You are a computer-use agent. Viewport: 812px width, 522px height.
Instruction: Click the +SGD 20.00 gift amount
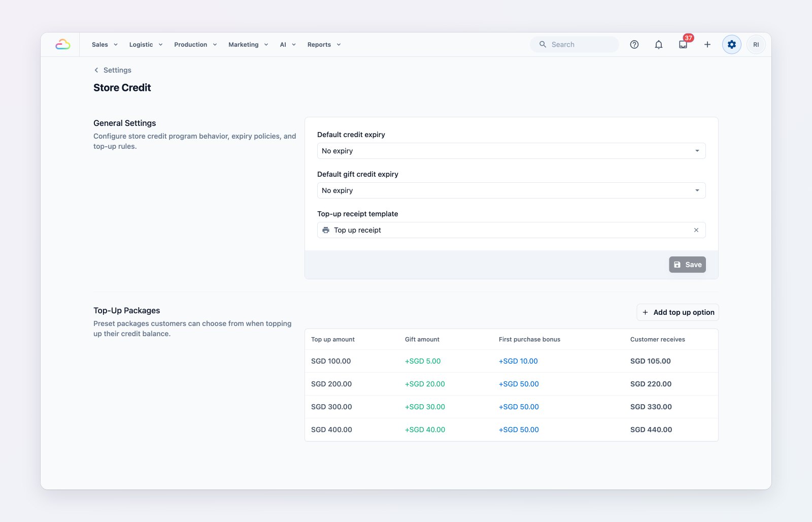click(x=425, y=384)
